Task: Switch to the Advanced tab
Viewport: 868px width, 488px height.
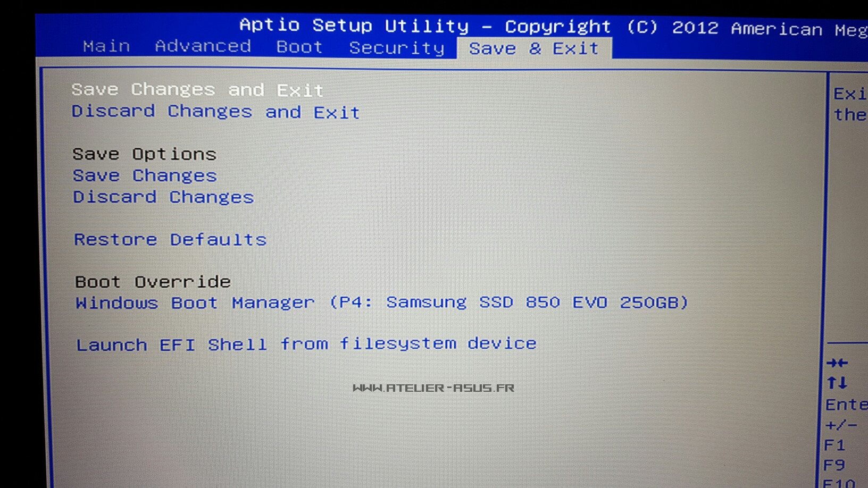Action: (203, 46)
